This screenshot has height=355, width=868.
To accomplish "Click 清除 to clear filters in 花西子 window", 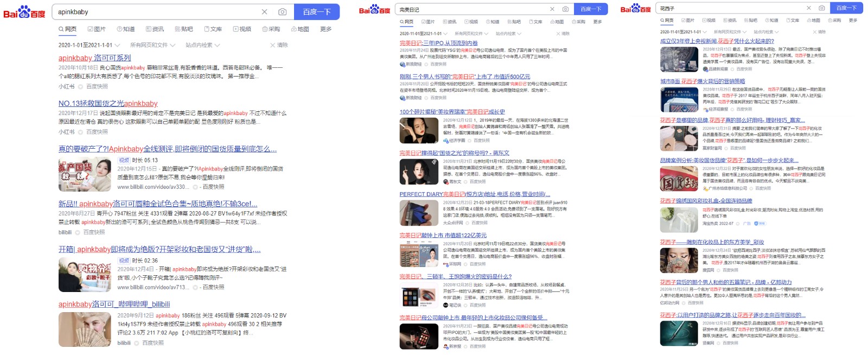I will point(820,32).
